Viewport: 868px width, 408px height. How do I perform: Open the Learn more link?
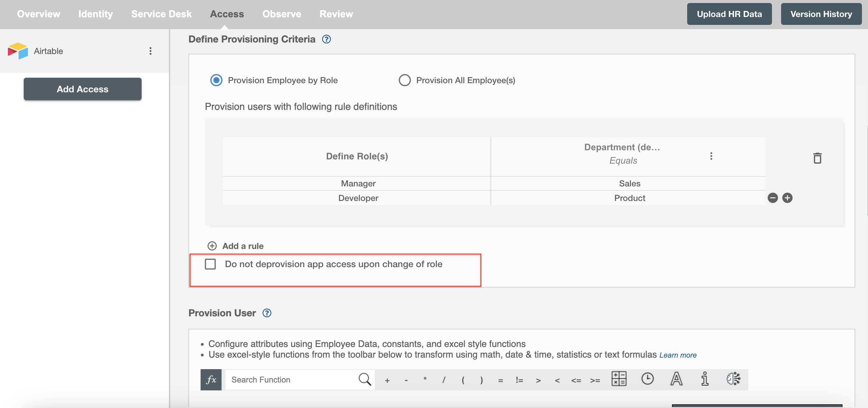click(678, 355)
